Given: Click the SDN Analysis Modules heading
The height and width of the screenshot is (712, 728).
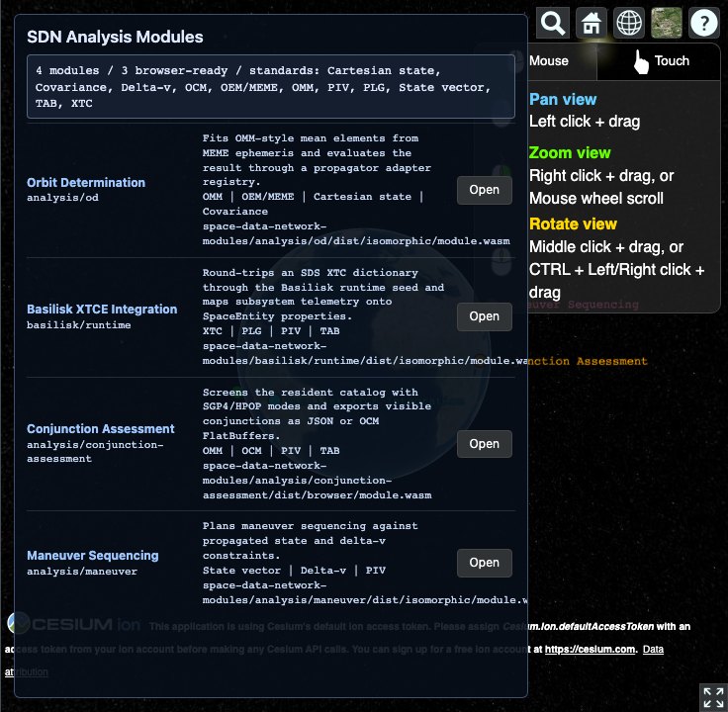Looking at the screenshot, I should pos(115,37).
